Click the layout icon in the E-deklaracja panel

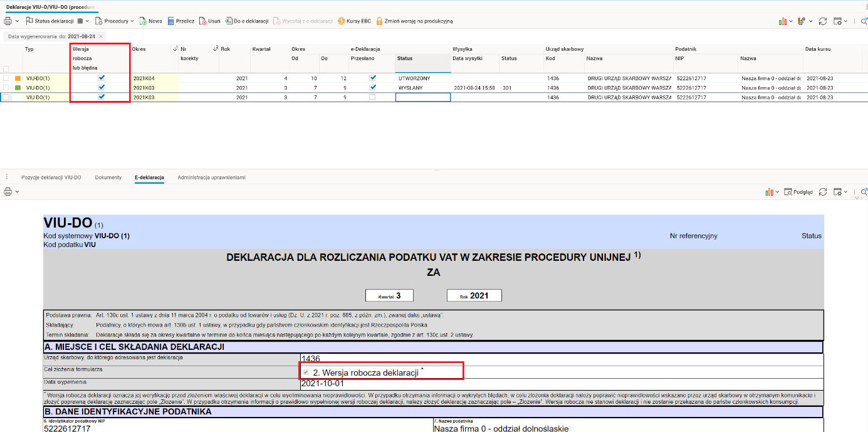point(838,192)
